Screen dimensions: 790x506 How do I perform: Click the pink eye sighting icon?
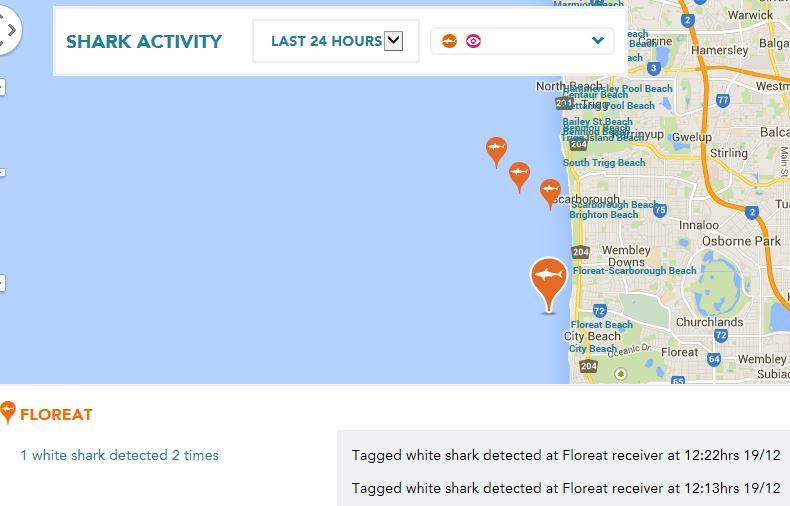coord(473,41)
